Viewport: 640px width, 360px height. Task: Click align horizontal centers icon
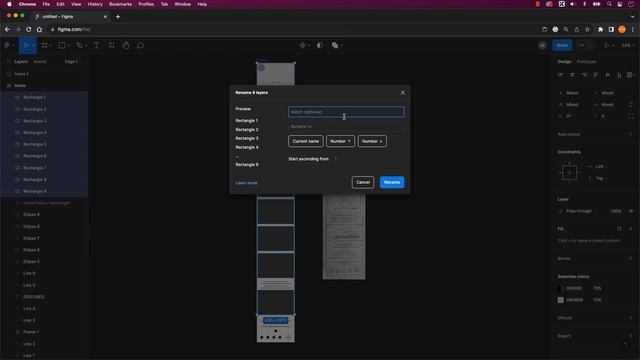tap(572, 75)
